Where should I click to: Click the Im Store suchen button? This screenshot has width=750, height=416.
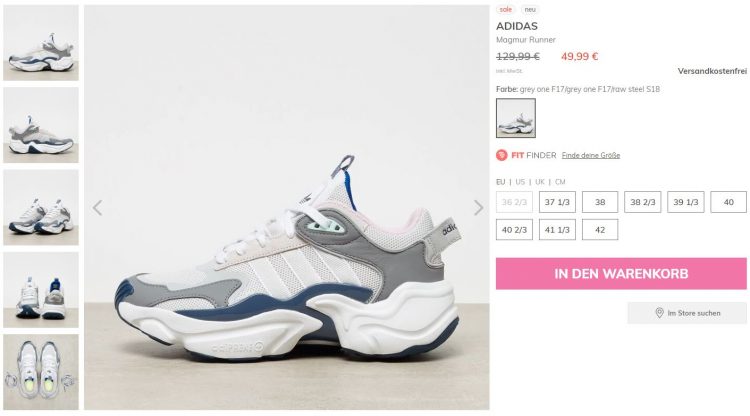pyautogui.click(x=687, y=313)
